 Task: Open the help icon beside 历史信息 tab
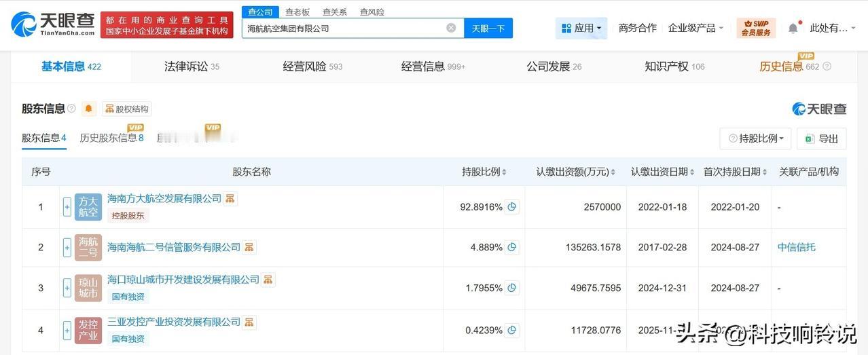tap(827, 67)
